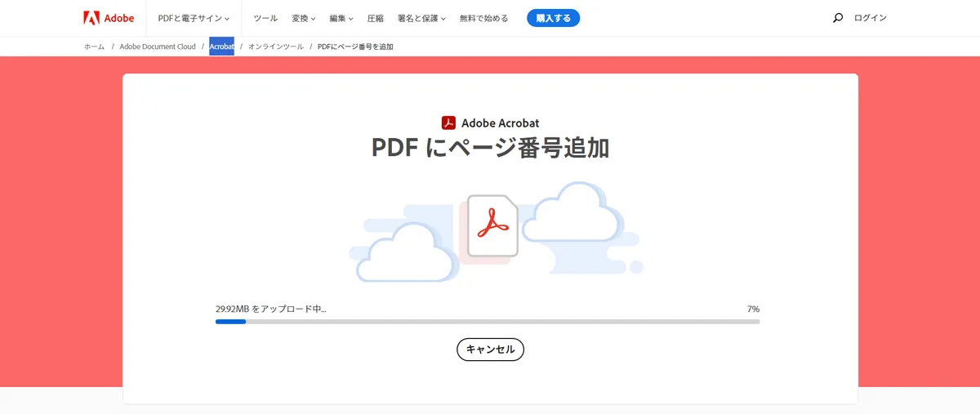Viewport: 980px width, 414px height.
Task: Open オンラインツール breadcrumb link
Action: click(276, 47)
